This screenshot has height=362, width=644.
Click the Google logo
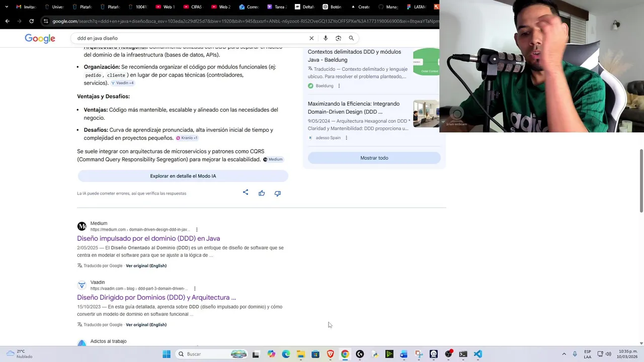click(x=40, y=39)
